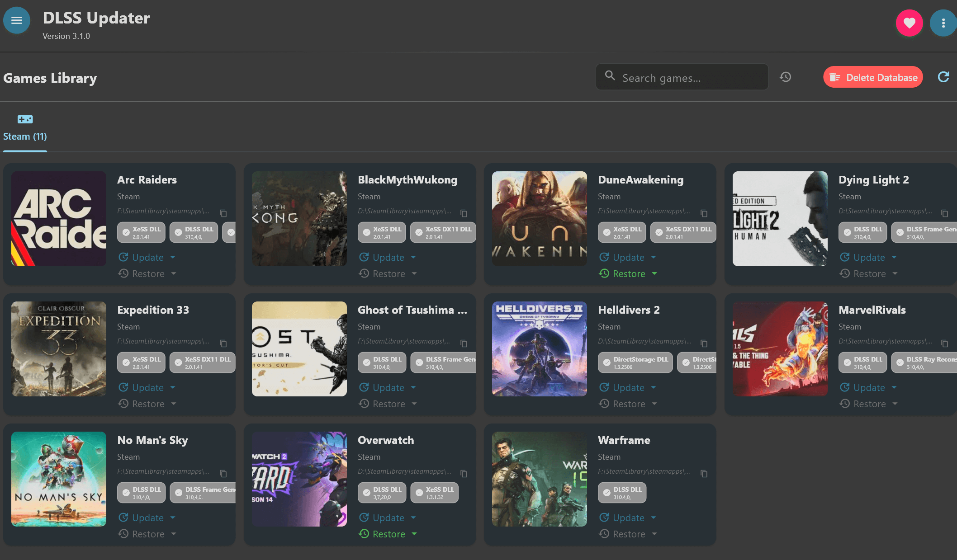This screenshot has height=560, width=957.
Task: Toggle XeSS DX11 DLL chip for BlackMythWukong
Action: tap(443, 232)
